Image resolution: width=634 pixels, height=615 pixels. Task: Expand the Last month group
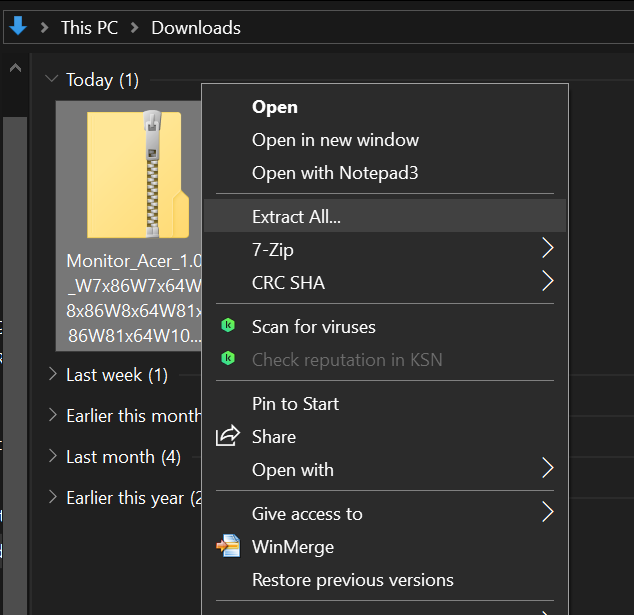52,457
